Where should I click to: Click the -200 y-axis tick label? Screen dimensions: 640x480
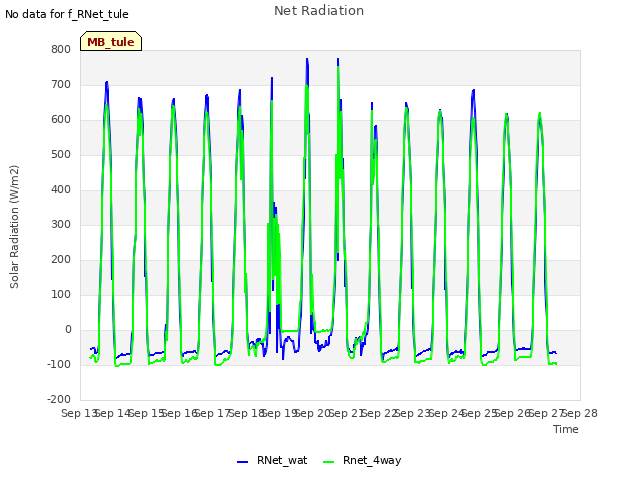[x=59, y=400]
